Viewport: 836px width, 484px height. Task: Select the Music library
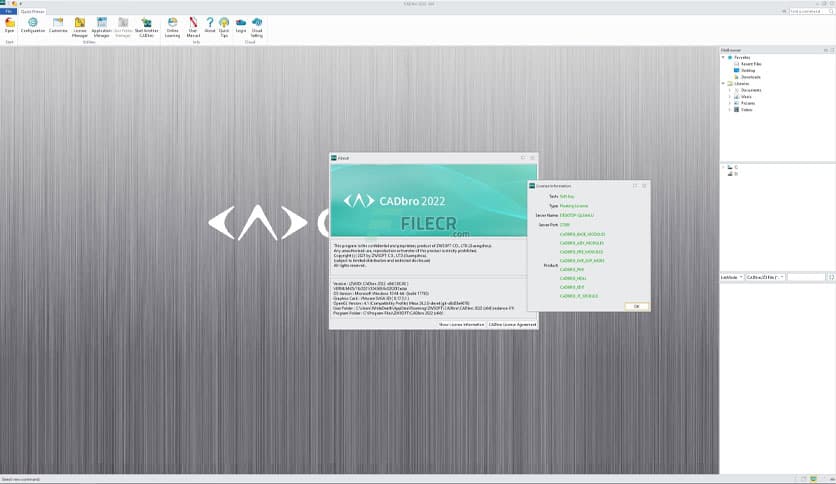pyautogui.click(x=743, y=96)
